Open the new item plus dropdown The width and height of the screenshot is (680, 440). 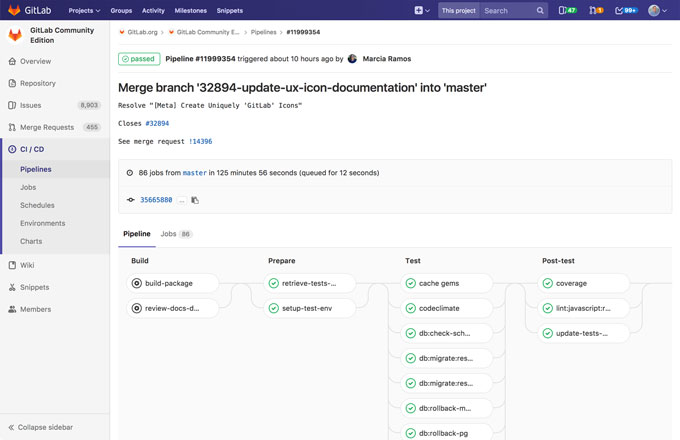422,10
